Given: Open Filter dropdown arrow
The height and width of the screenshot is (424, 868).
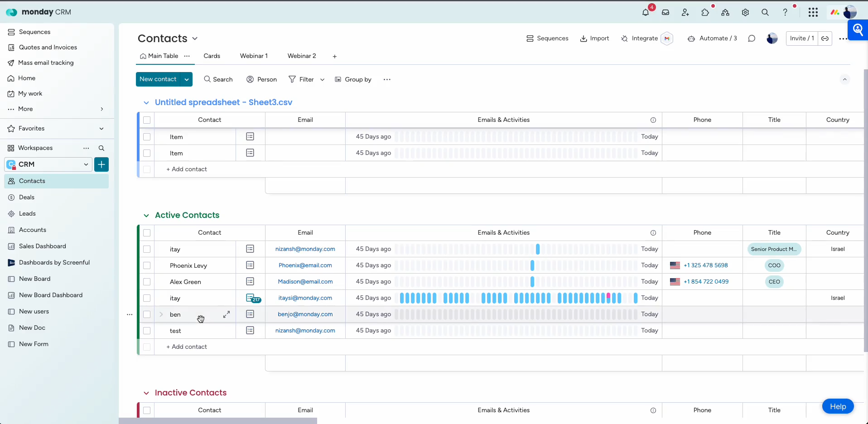Looking at the screenshot, I should pyautogui.click(x=322, y=80).
